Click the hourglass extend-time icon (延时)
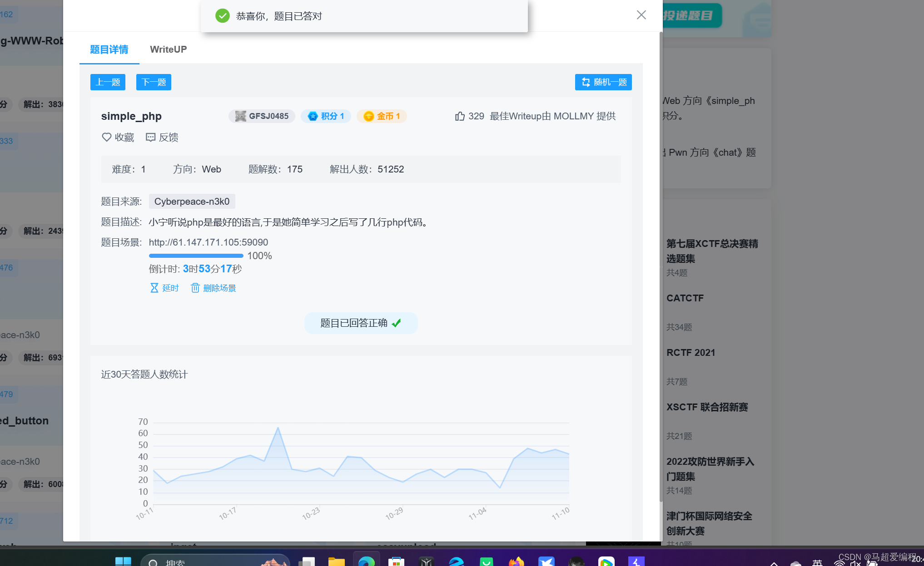This screenshot has height=566, width=924. [154, 288]
